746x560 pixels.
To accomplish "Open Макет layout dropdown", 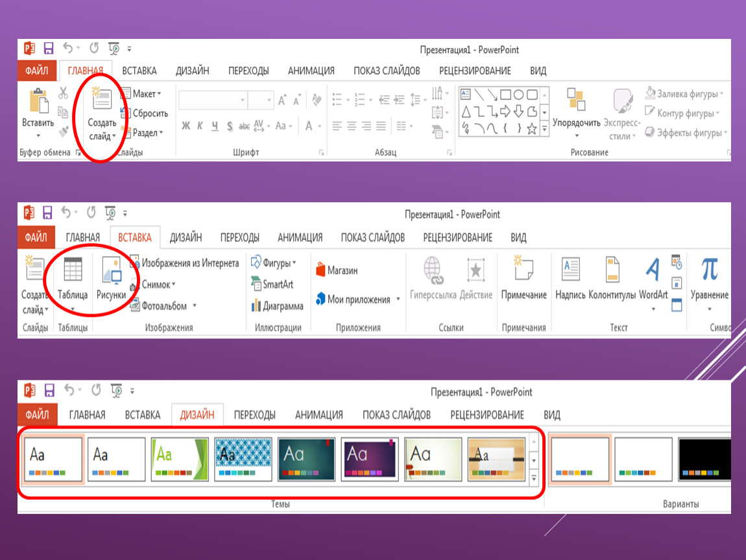I will pos(141,93).
